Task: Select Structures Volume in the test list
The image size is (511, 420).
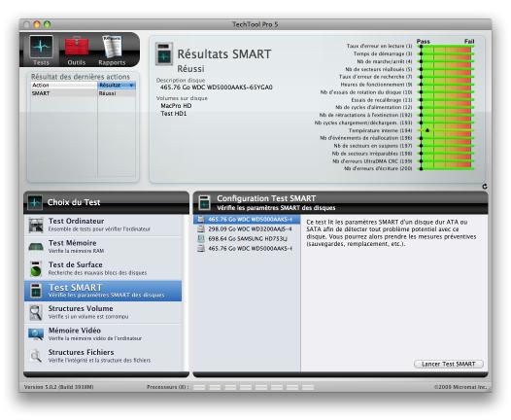Action: click(103, 312)
